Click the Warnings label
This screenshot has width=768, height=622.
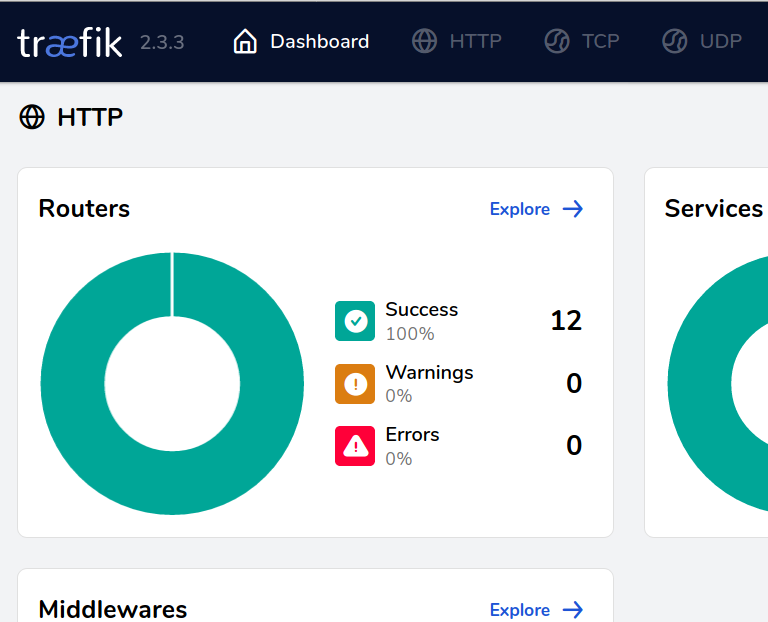430,373
